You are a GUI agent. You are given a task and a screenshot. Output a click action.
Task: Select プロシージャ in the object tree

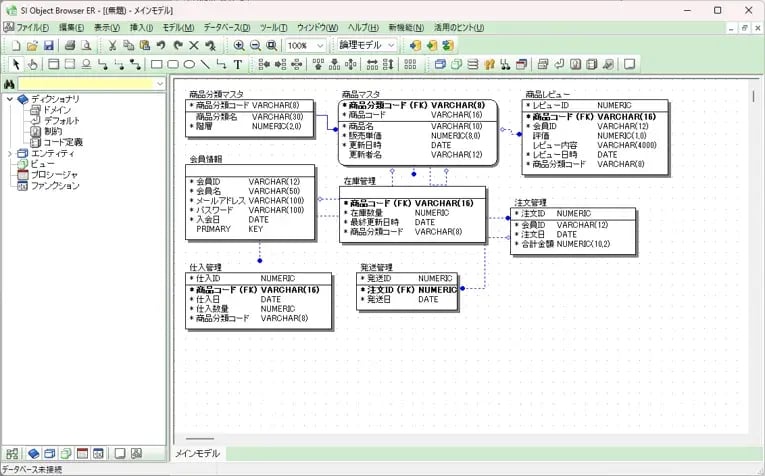54,175
